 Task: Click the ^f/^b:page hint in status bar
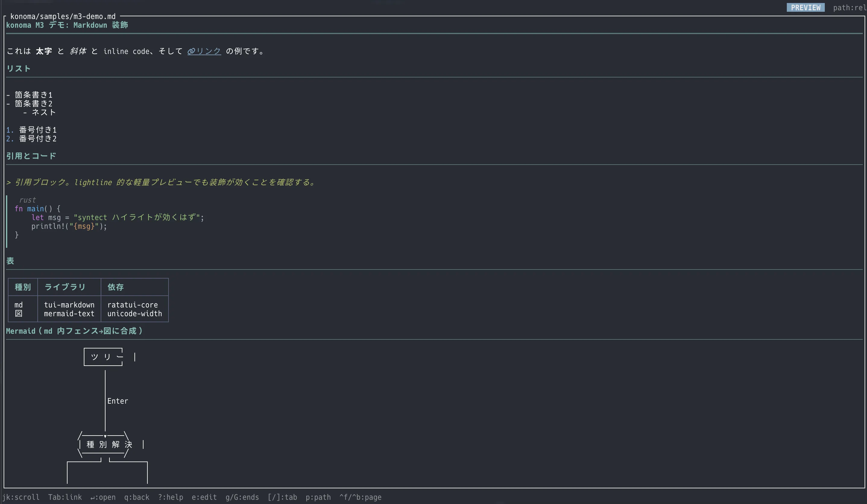[x=360, y=497]
